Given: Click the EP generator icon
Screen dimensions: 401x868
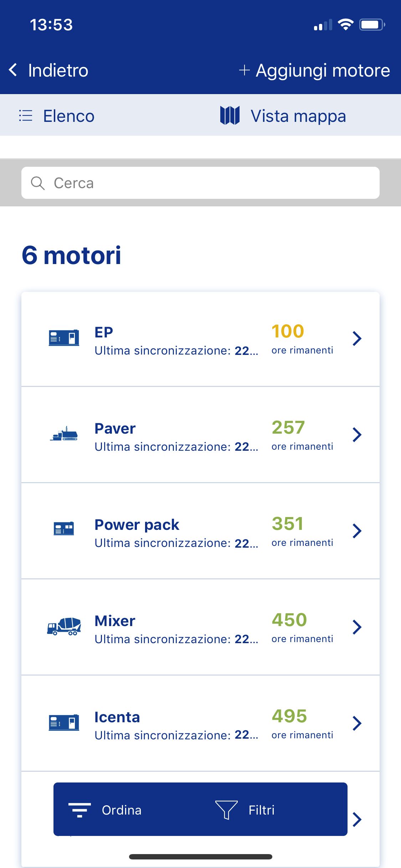Looking at the screenshot, I should pyautogui.click(x=64, y=338).
